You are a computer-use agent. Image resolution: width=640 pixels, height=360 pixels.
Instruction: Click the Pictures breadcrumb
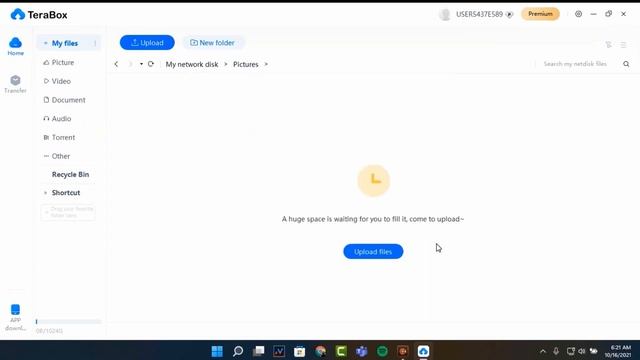(246, 64)
